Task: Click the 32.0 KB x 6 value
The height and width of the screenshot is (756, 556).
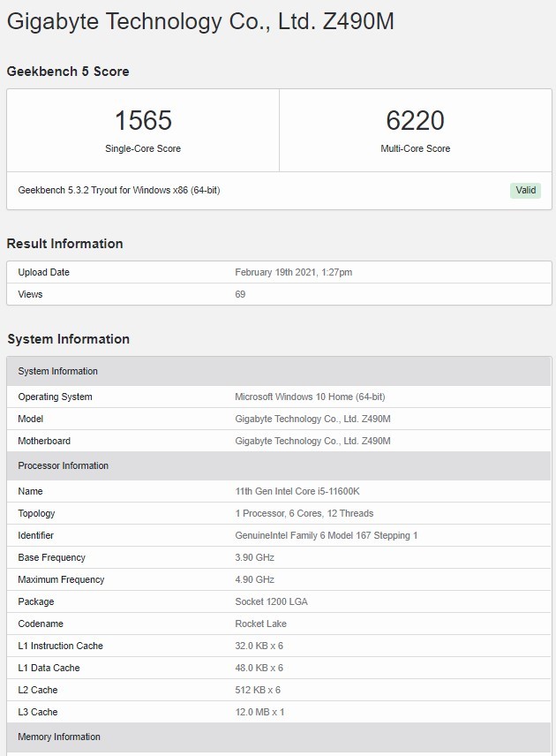Action: (x=259, y=646)
